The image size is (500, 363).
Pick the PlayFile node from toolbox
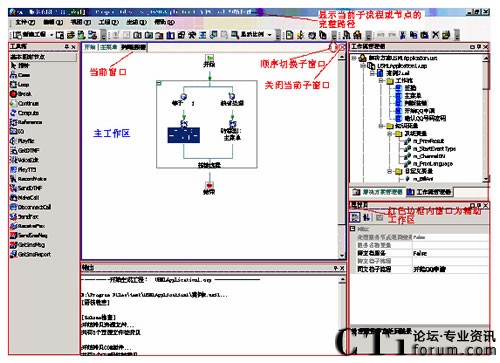point(22,141)
